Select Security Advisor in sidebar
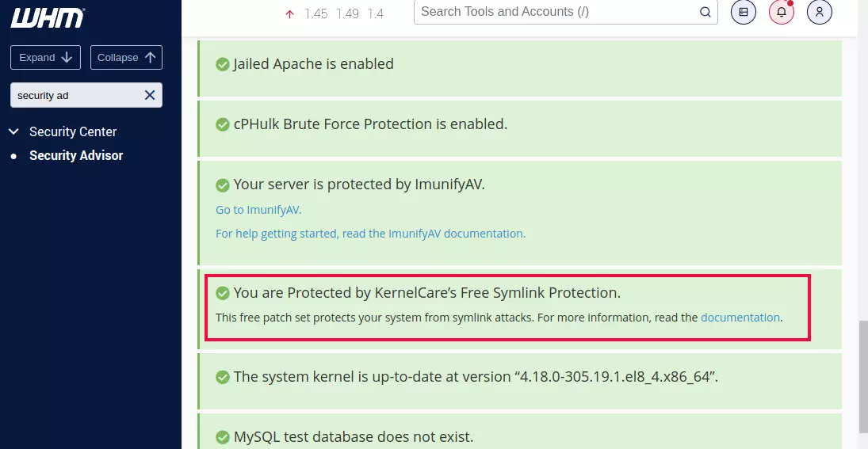 (x=76, y=155)
